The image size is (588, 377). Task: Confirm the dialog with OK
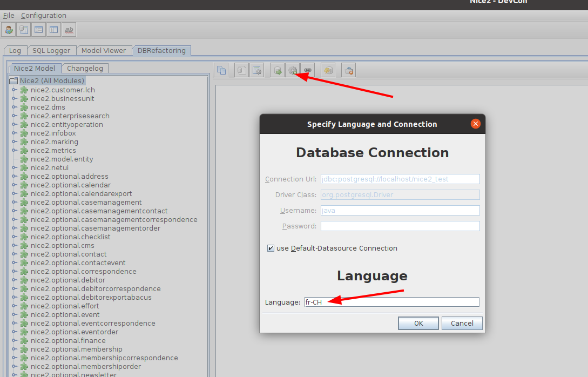418,324
